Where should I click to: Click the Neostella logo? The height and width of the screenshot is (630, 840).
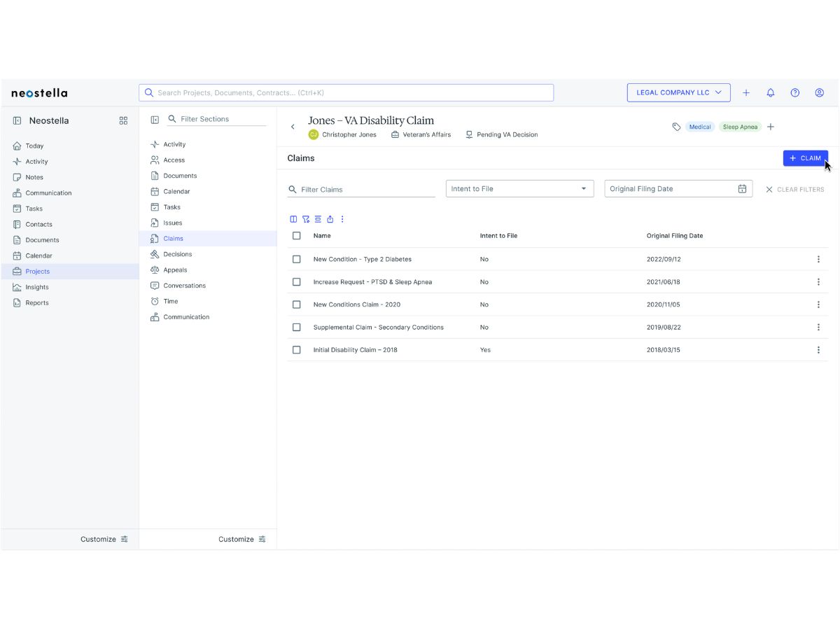coord(39,92)
